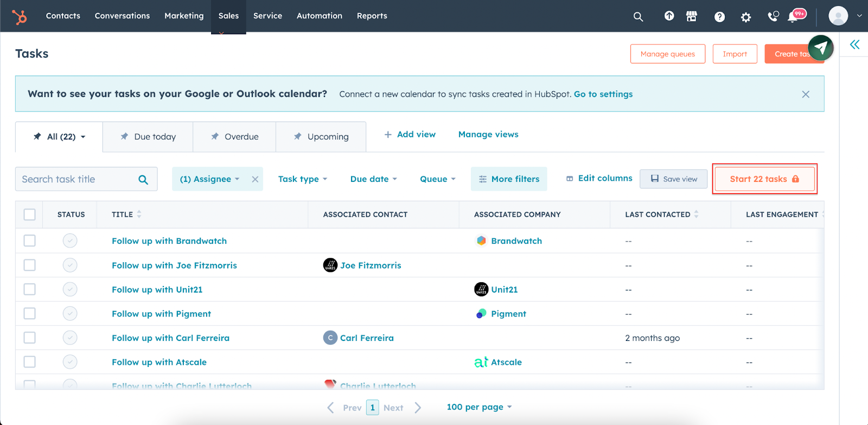Click the user avatar icon
The height and width of the screenshot is (425, 868).
[838, 16]
